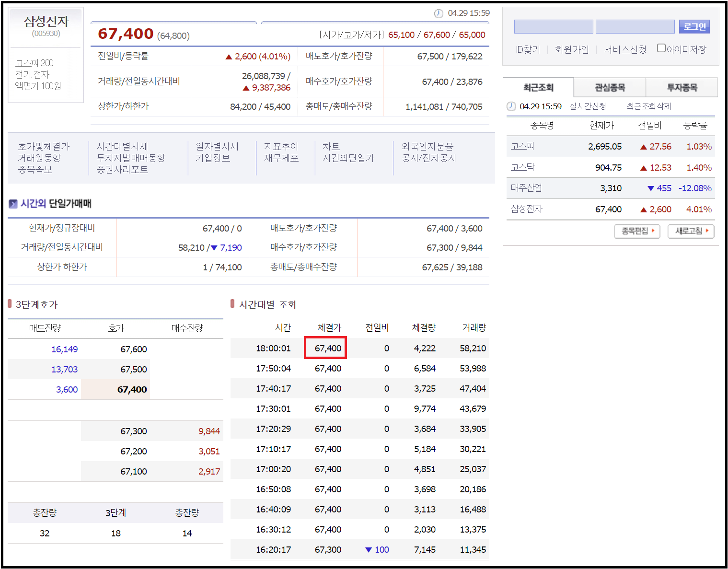Open the 공시/전자공시 menu
Viewport: 728px width, 569px height.
pos(429,158)
